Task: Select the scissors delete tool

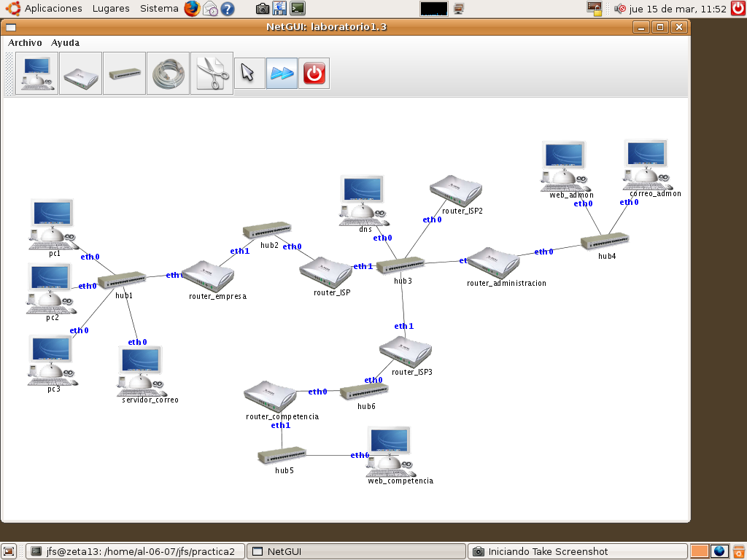Action: 212,73
